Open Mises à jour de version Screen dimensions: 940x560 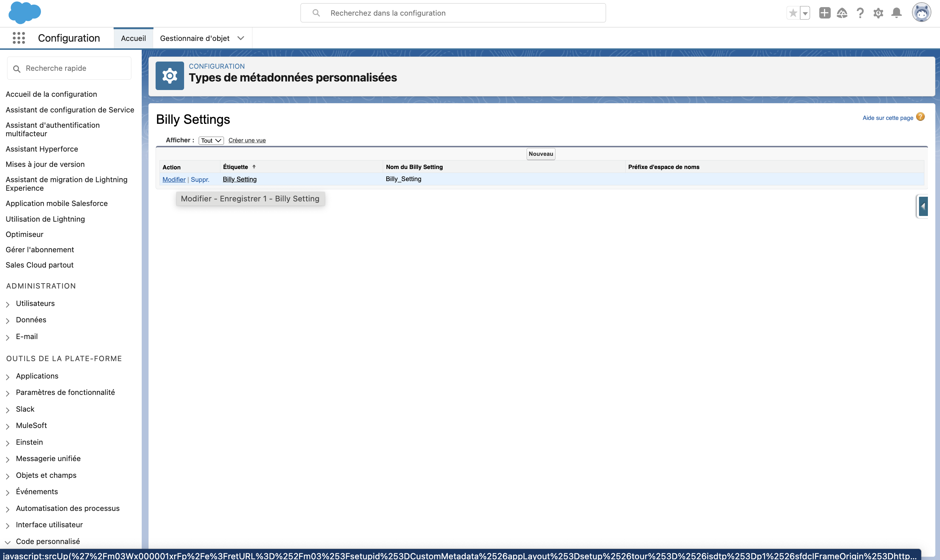(45, 164)
